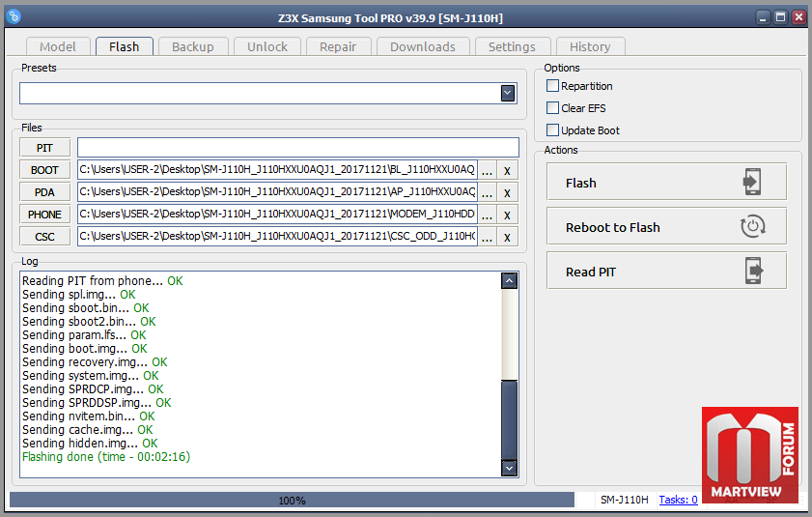
Task: Open the Backup tab
Action: (x=193, y=46)
